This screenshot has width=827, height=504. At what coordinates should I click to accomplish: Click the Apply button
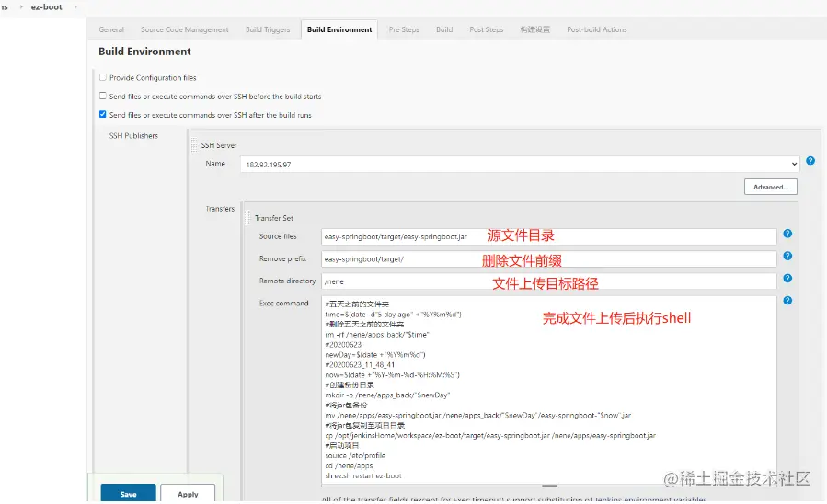pos(188,494)
